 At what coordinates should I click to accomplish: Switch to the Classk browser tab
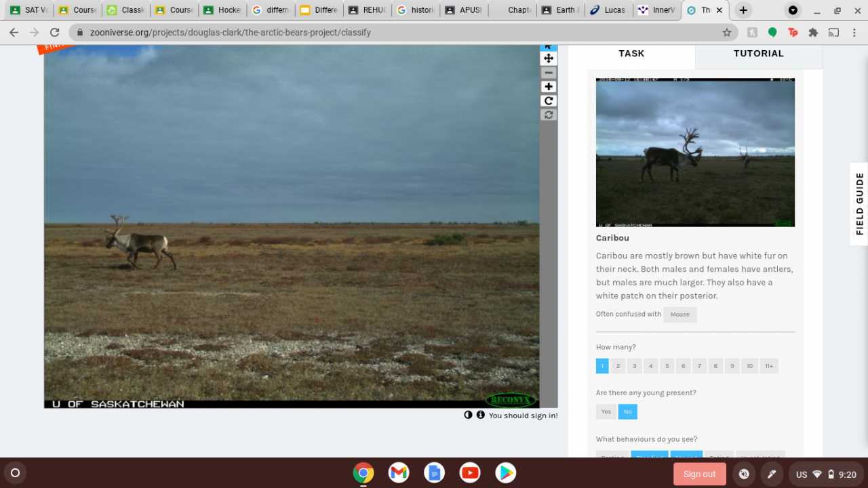125,10
